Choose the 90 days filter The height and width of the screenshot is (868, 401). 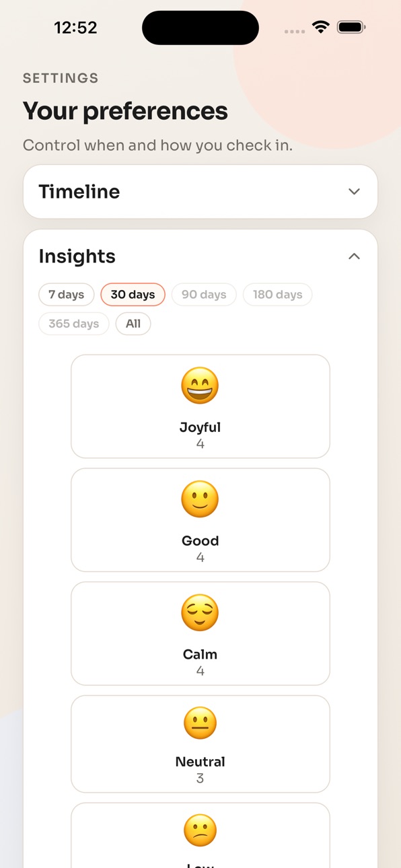click(204, 295)
